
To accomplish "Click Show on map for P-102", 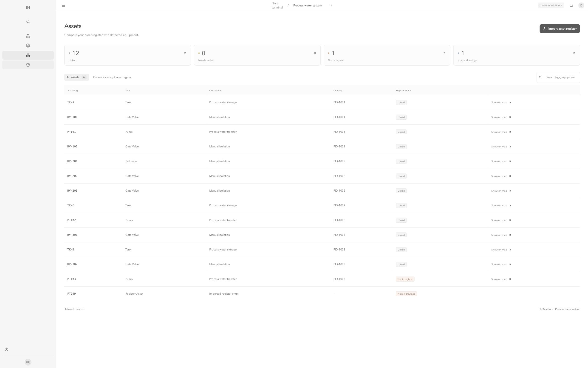I will point(501,220).
